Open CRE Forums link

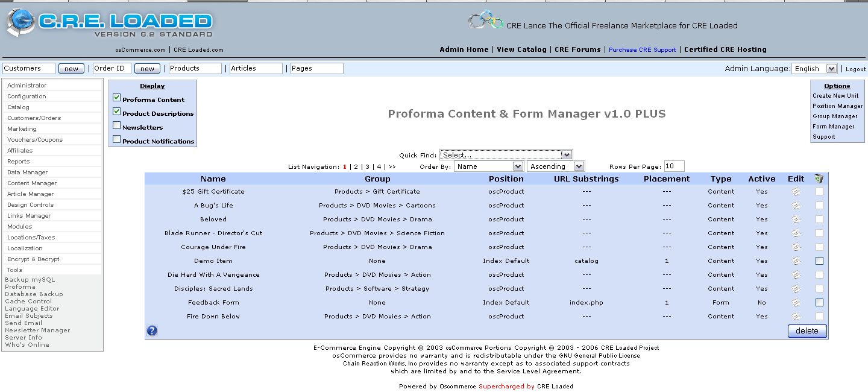tap(577, 49)
